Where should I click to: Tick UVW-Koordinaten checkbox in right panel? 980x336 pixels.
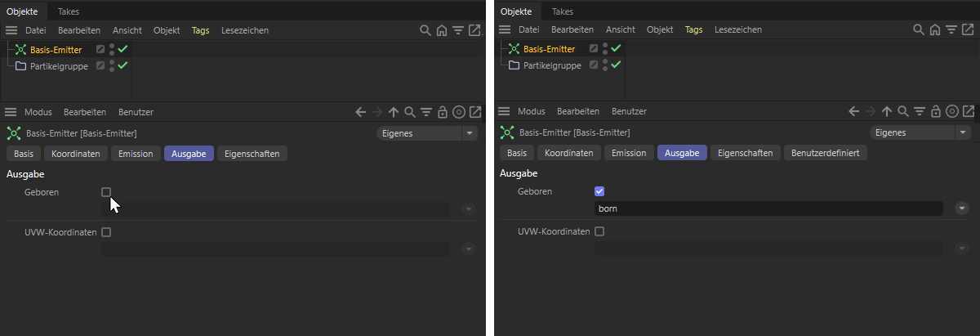(x=599, y=231)
